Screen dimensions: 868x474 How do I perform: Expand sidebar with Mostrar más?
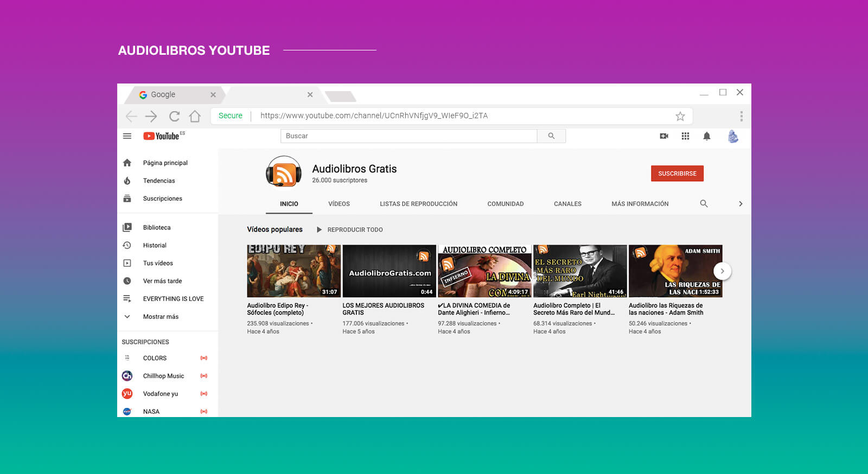(161, 317)
